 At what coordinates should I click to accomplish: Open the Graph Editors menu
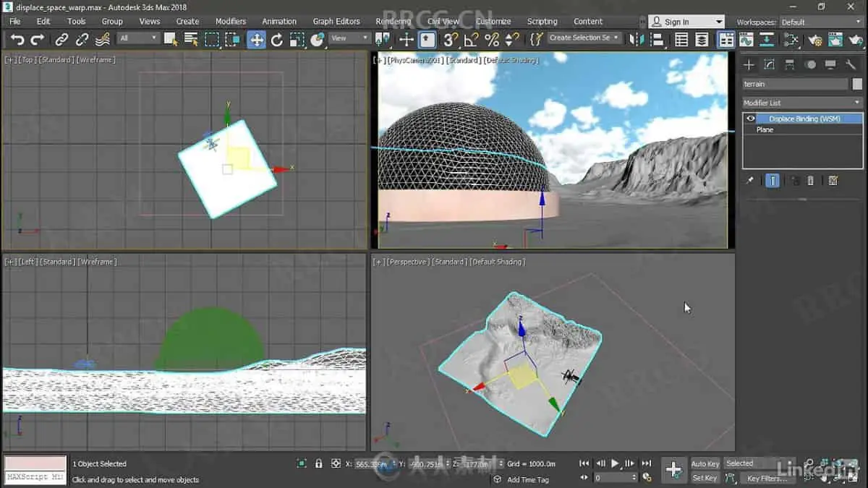pyautogui.click(x=336, y=22)
